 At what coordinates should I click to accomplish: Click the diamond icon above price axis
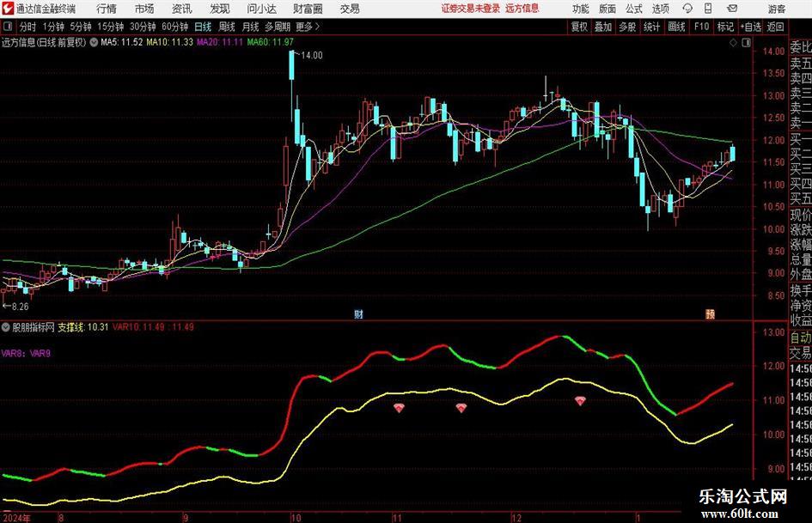coord(733,42)
